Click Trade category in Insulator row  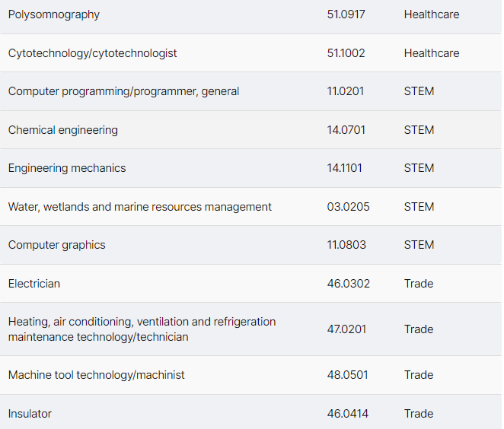pyautogui.click(x=419, y=414)
